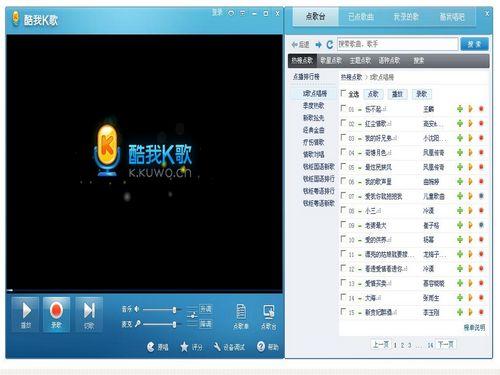The height and width of the screenshot is (375, 500).
Task: Start recording with the red 录歌 button
Action: click(56, 314)
